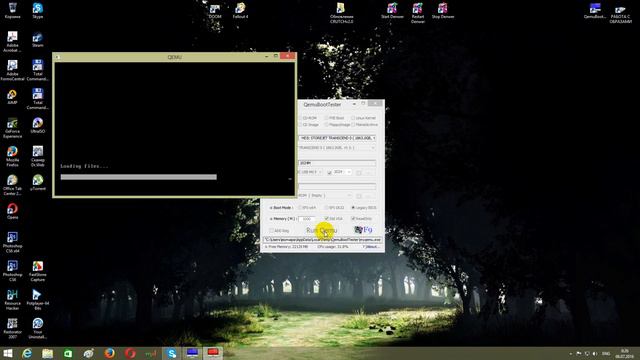This screenshot has height=360, width=640.
Task: Open the Start Denwer desktop shortcut
Action: click(392, 11)
